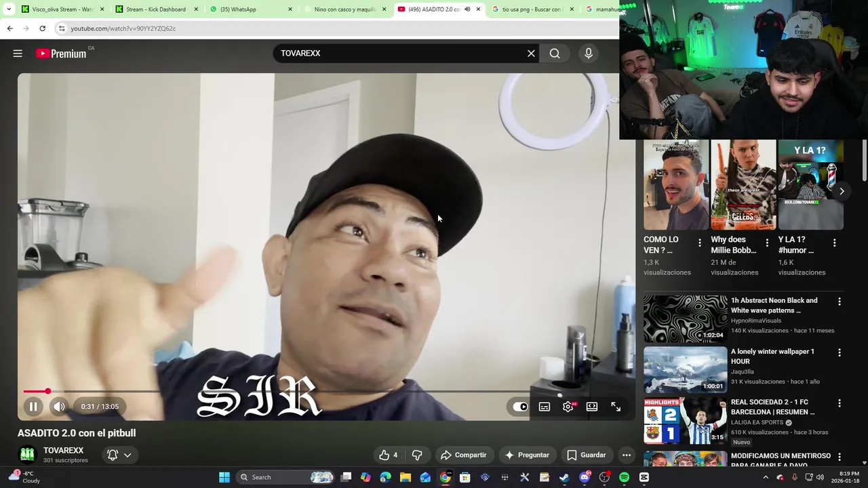
Task: Go to YouTube Premium home logo
Action: click(61, 54)
